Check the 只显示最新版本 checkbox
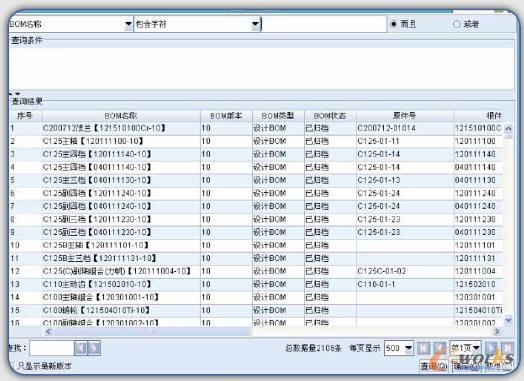524x381 pixels. point(11,366)
